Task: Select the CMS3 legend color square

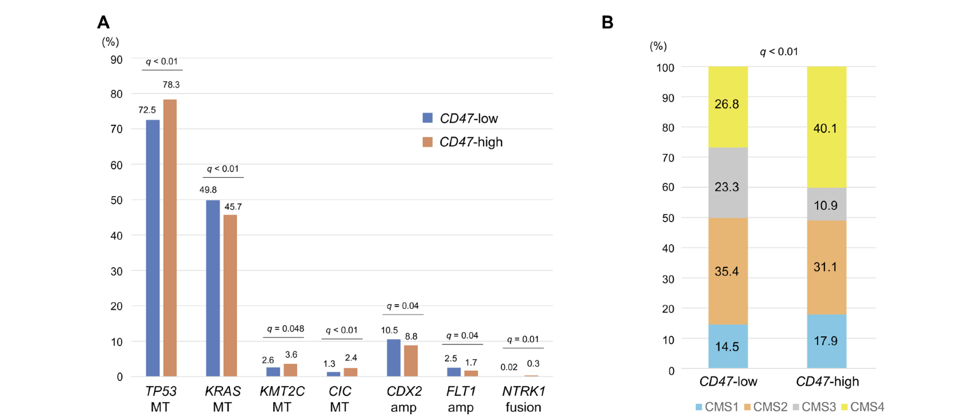Action: (x=796, y=407)
